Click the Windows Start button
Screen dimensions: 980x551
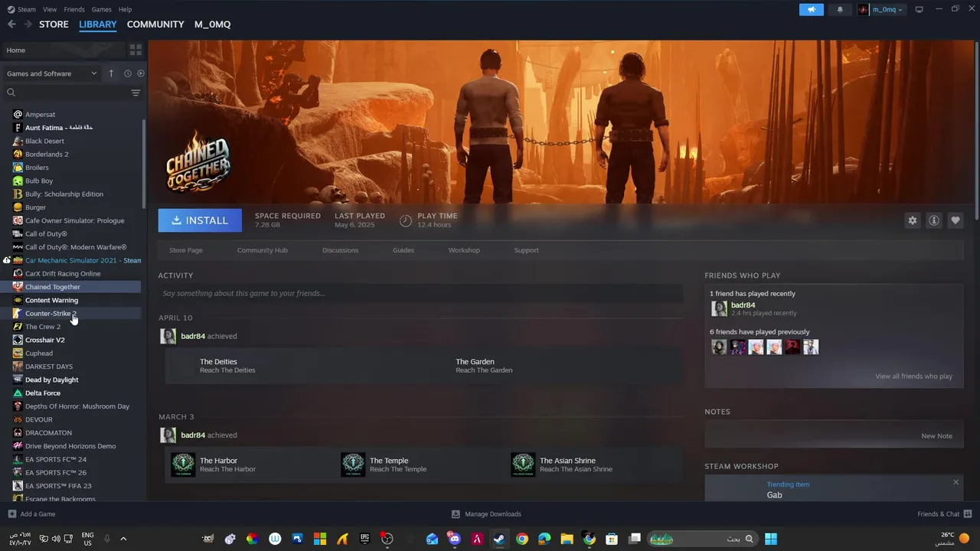point(771,539)
